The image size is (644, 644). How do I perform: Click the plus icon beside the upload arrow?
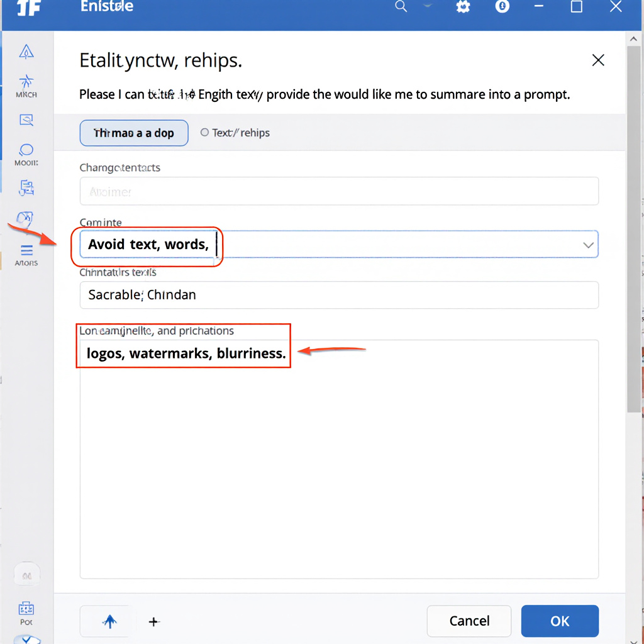[x=153, y=621]
